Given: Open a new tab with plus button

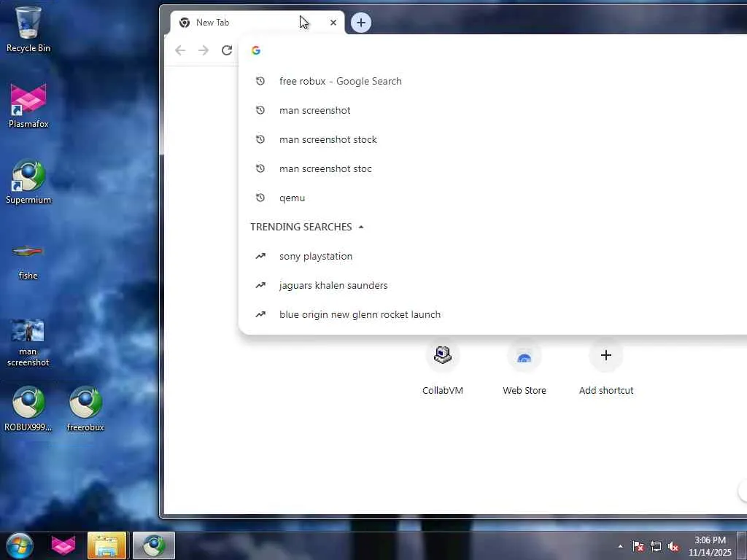Looking at the screenshot, I should coord(361,23).
